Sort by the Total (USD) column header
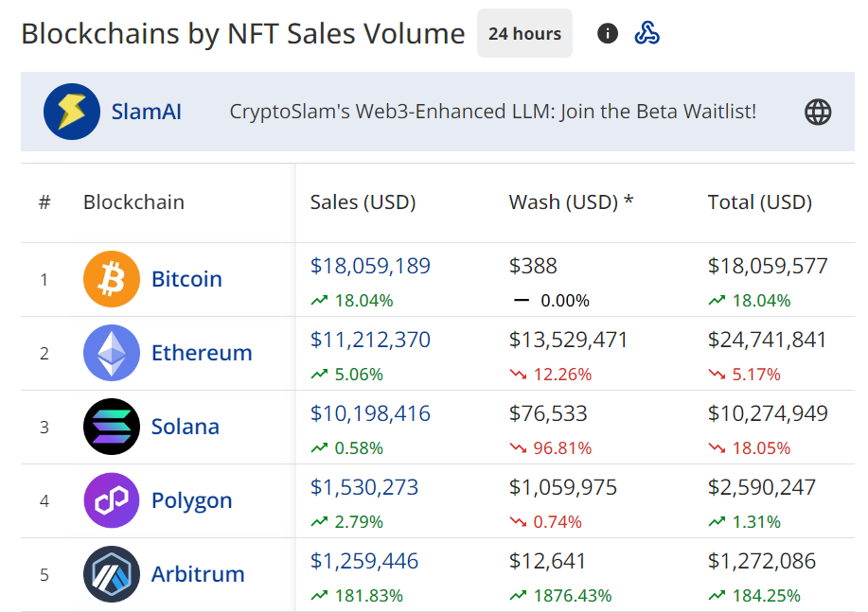This screenshot has height=612, width=868. pyautogui.click(x=759, y=202)
